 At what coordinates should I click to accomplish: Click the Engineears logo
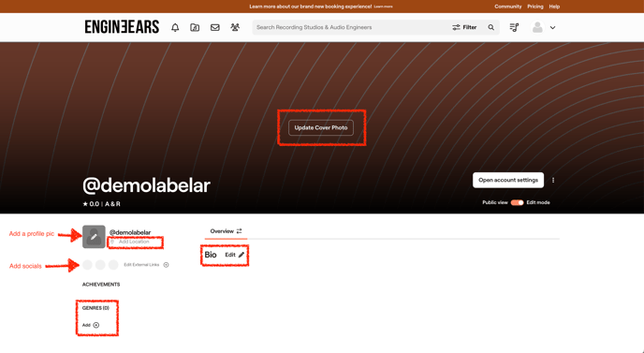click(x=122, y=27)
